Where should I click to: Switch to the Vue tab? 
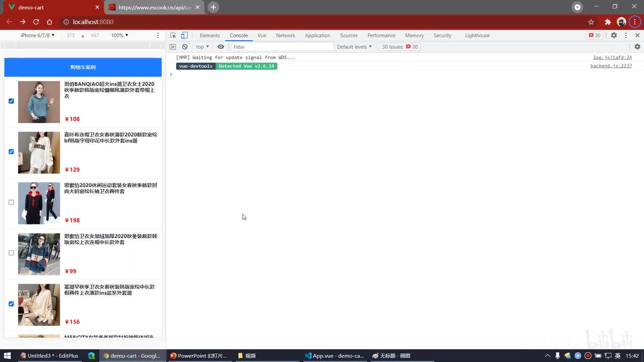point(262,35)
